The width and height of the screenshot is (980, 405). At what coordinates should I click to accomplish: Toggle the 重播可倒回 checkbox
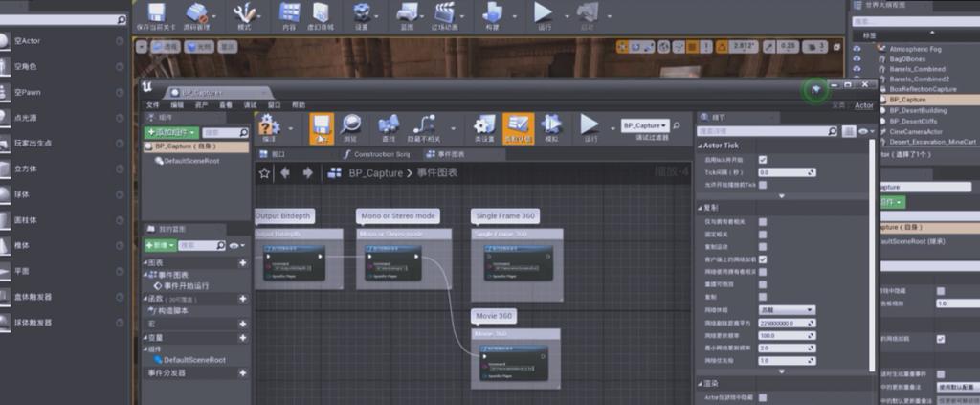763,284
